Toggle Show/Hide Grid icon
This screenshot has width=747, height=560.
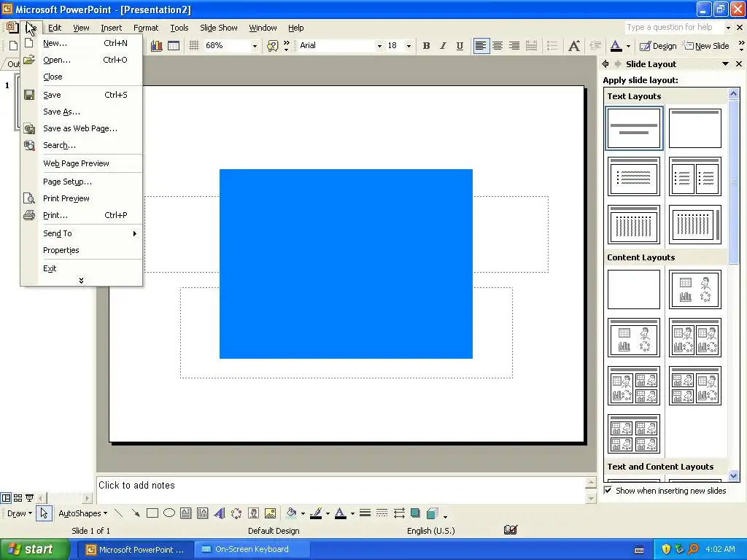pos(193,46)
